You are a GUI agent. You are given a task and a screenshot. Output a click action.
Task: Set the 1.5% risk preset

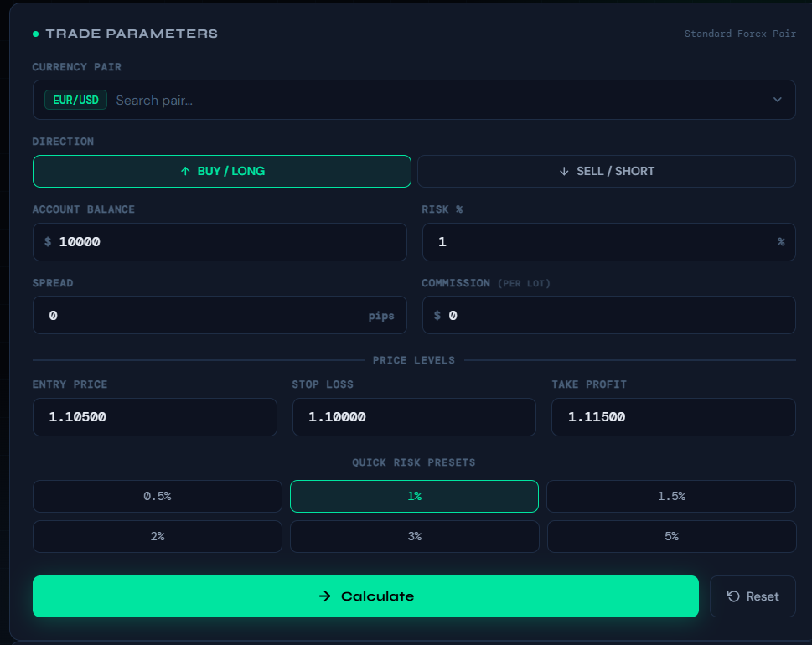coord(671,496)
